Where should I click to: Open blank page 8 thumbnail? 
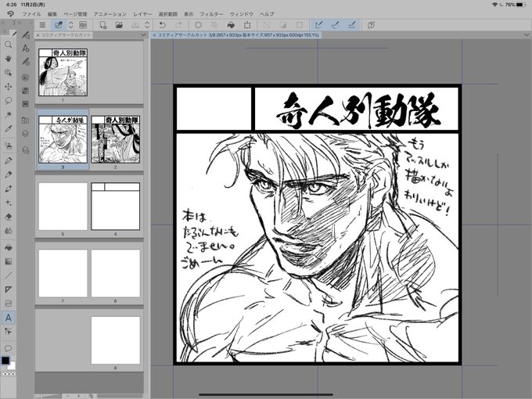115,340
